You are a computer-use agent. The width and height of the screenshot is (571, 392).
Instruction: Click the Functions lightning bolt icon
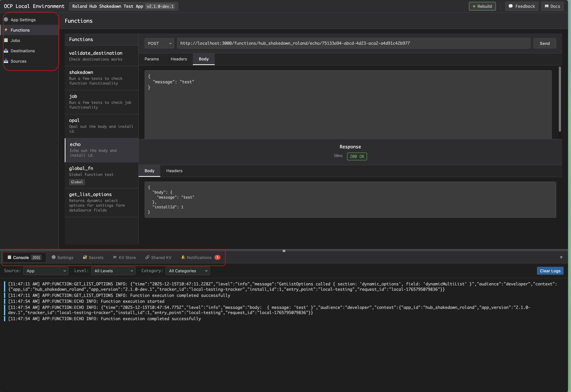(x=6, y=30)
